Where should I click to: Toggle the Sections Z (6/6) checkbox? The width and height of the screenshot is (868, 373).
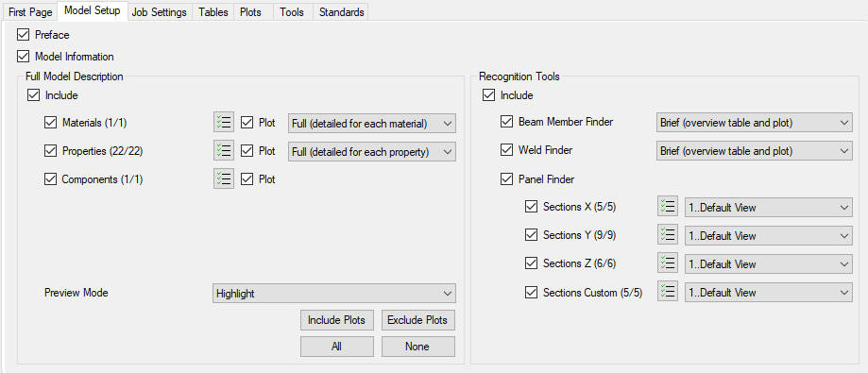click(532, 263)
